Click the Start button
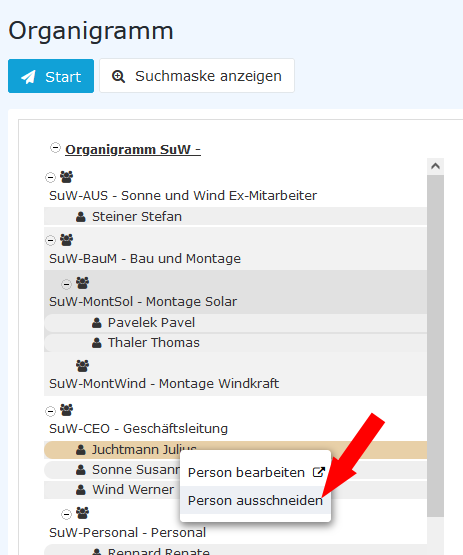Image resolution: width=463 pixels, height=555 pixels. [x=51, y=76]
